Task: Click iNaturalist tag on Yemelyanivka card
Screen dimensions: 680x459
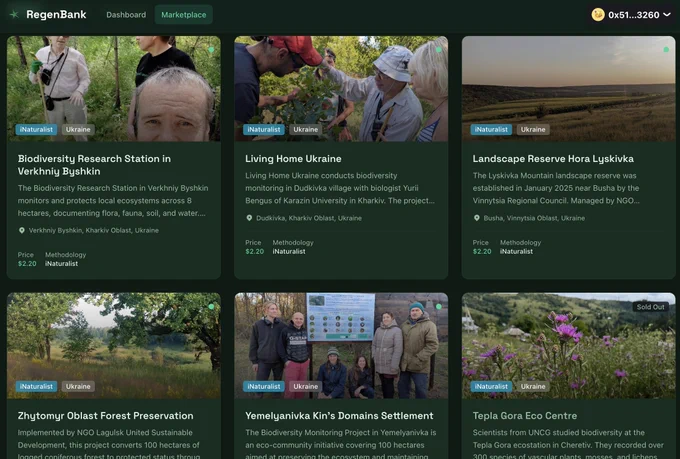Action: coord(264,386)
